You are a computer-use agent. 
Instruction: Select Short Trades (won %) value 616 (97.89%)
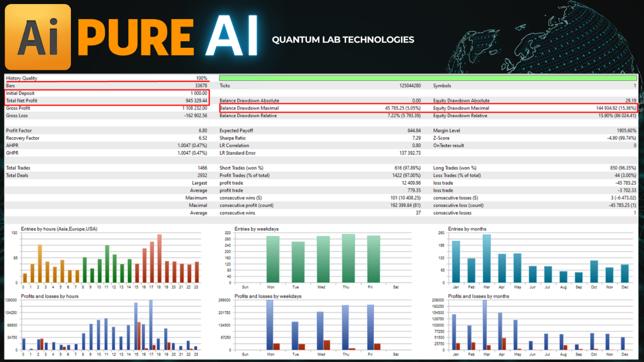click(408, 168)
